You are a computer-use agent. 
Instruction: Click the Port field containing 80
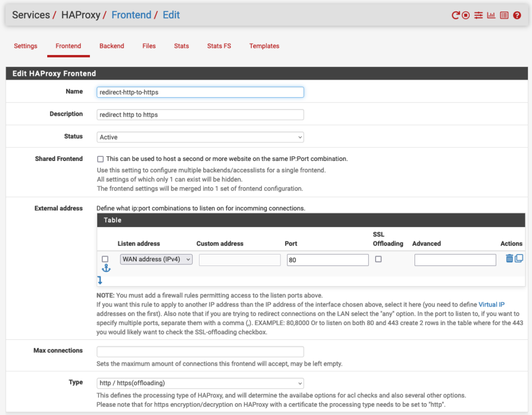coord(328,260)
